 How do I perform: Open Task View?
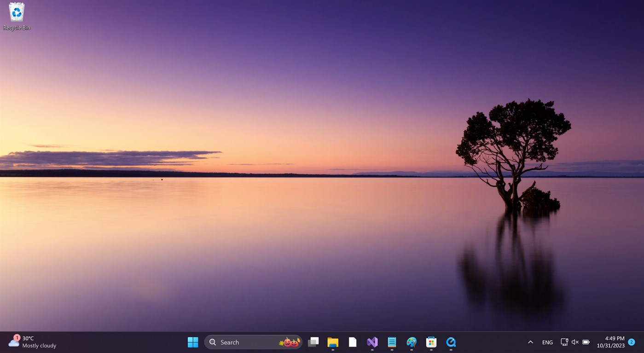point(313,342)
